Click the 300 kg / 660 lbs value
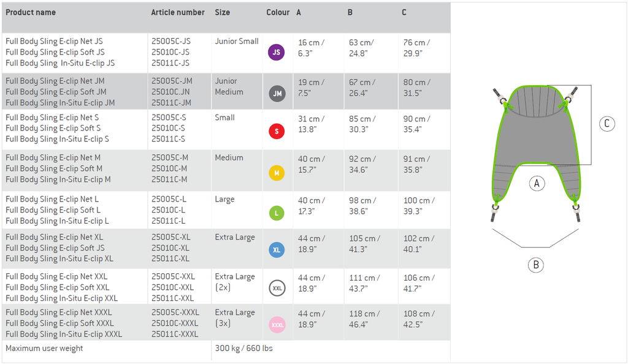Viewport: 628px width, 364px height. click(244, 349)
